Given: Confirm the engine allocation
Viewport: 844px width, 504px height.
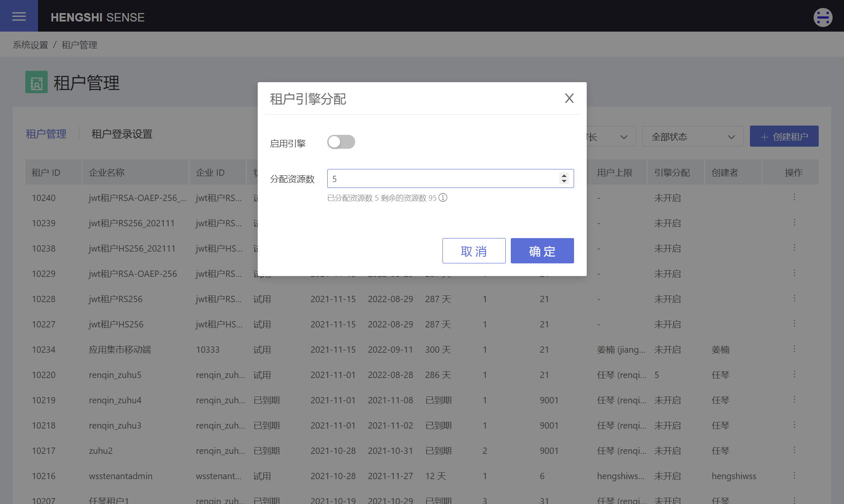Looking at the screenshot, I should point(542,251).
